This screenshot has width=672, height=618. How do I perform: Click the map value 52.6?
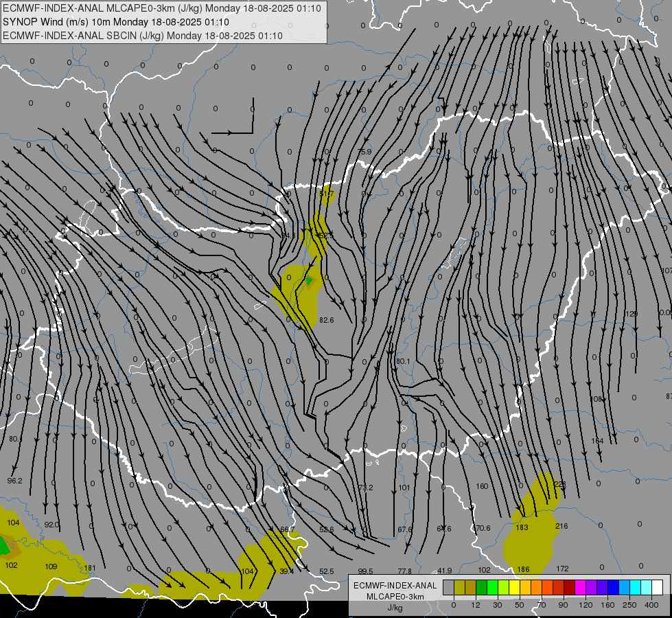point(327,529)
